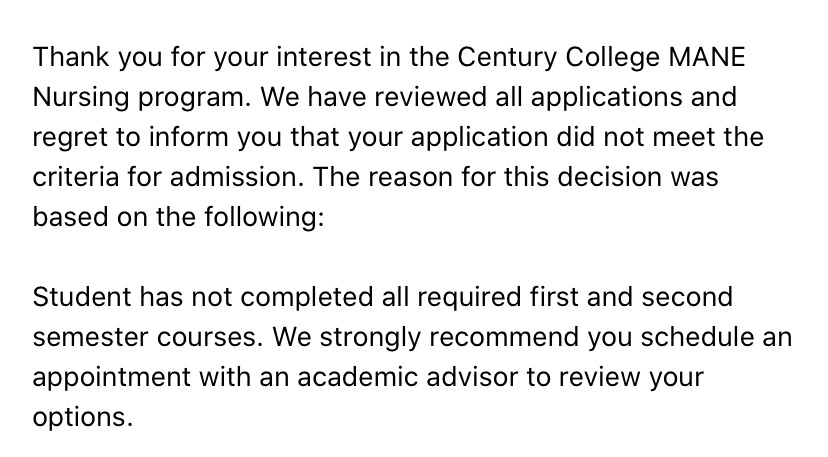Click the phrase "has not completed"
Screen dimensions: 828x457
(x=256, y=299)
